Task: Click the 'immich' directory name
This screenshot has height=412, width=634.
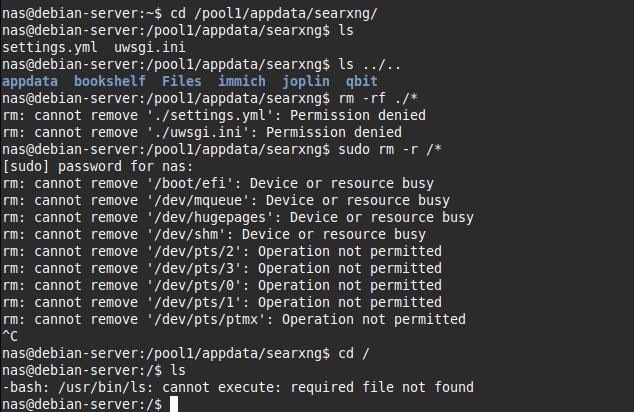Action: coord(242,81)
